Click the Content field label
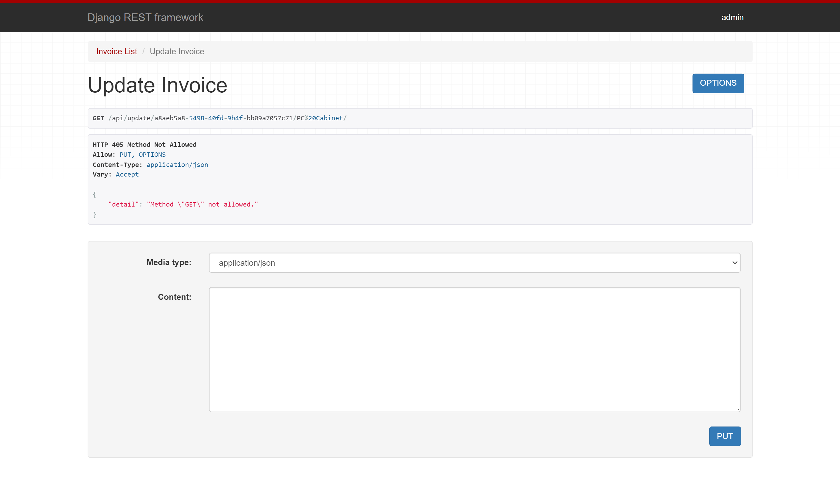The height and width of the screenshot is (504, 840). click(x=174, y=297)
